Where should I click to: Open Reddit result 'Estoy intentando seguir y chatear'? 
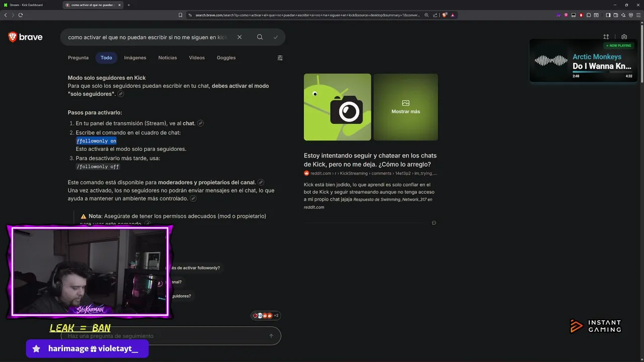pyautogui.click(x=370, y=160)
